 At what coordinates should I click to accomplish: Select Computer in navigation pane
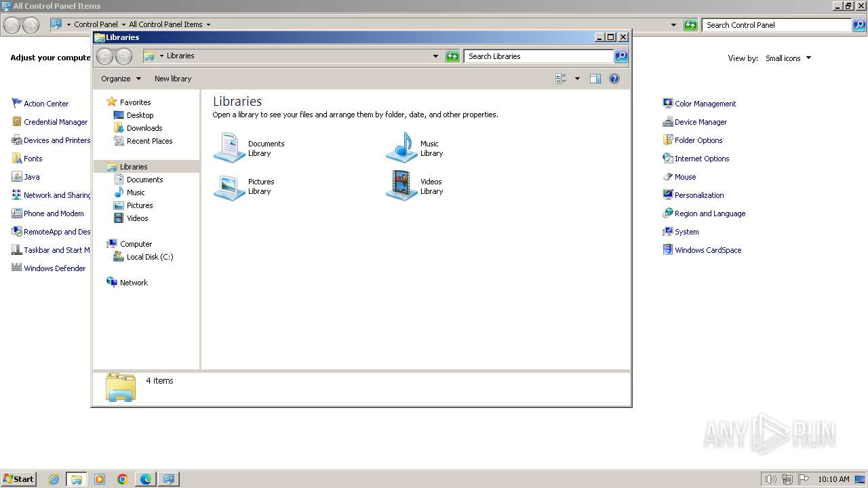click(x=136, y=244)
